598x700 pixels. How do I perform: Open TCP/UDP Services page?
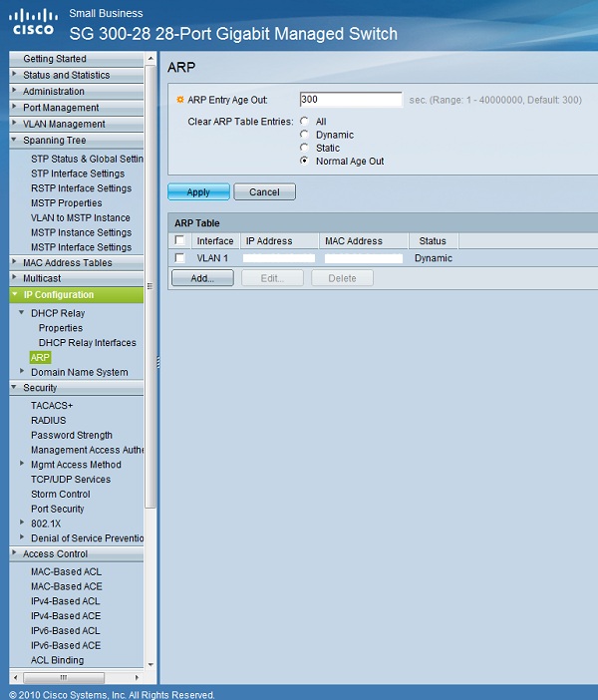point(71,479)
